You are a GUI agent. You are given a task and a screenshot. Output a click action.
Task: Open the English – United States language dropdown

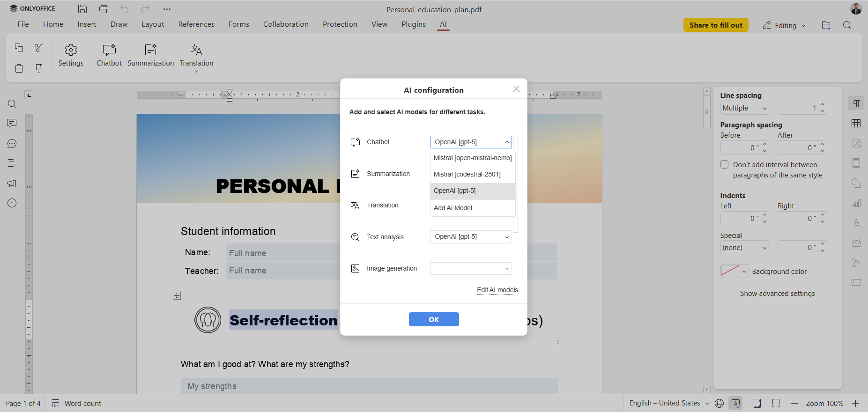coord(669,403)
